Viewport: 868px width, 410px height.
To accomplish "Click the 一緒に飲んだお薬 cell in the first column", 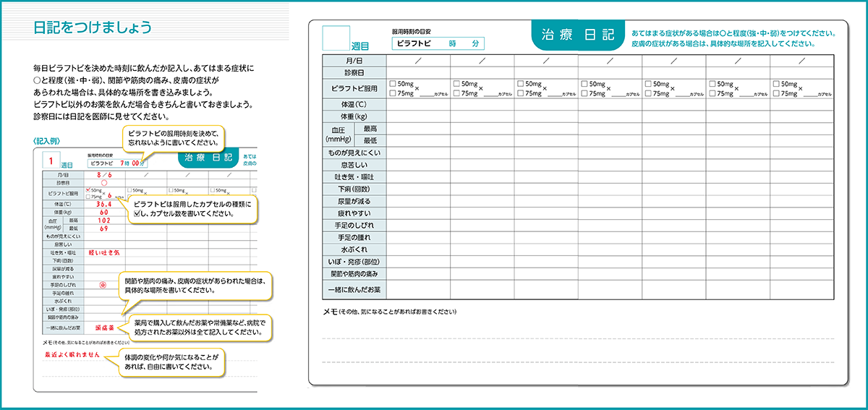I will 417,289.
